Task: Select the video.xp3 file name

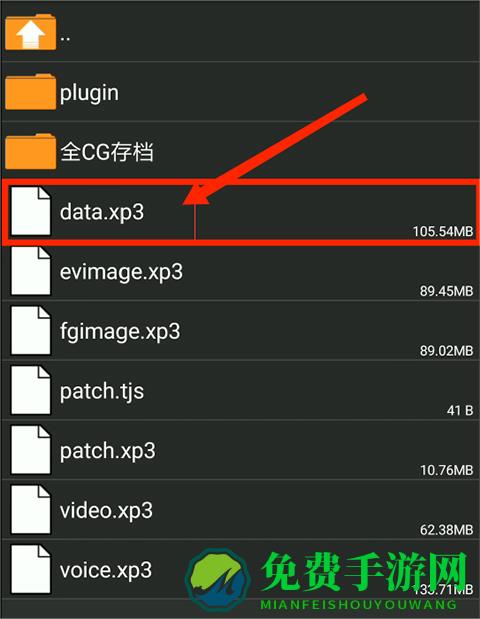Action: click(106, 510)
